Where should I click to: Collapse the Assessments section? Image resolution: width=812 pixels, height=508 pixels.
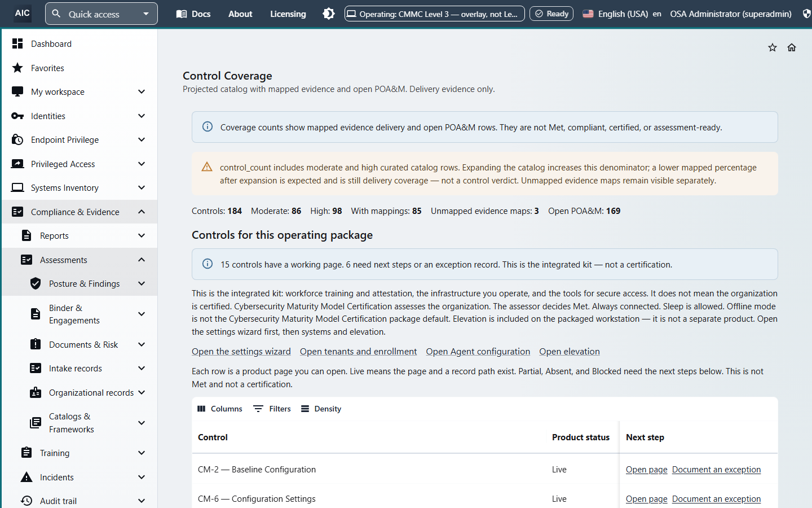pyautogui.click(x=142, y=260)
